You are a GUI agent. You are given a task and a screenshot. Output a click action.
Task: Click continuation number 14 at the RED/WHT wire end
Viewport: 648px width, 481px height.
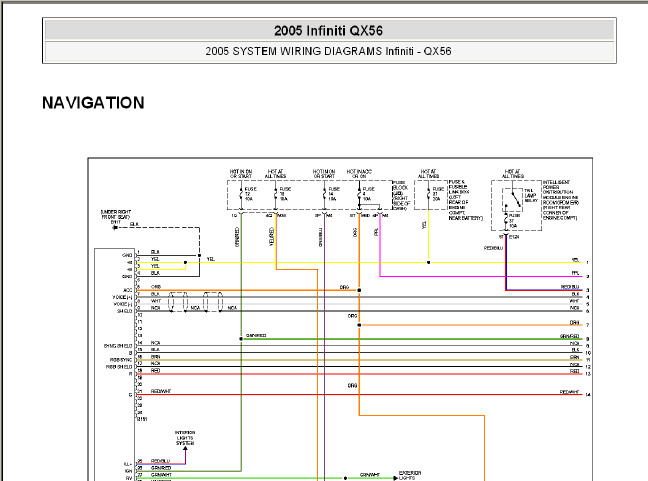point(588,395)
